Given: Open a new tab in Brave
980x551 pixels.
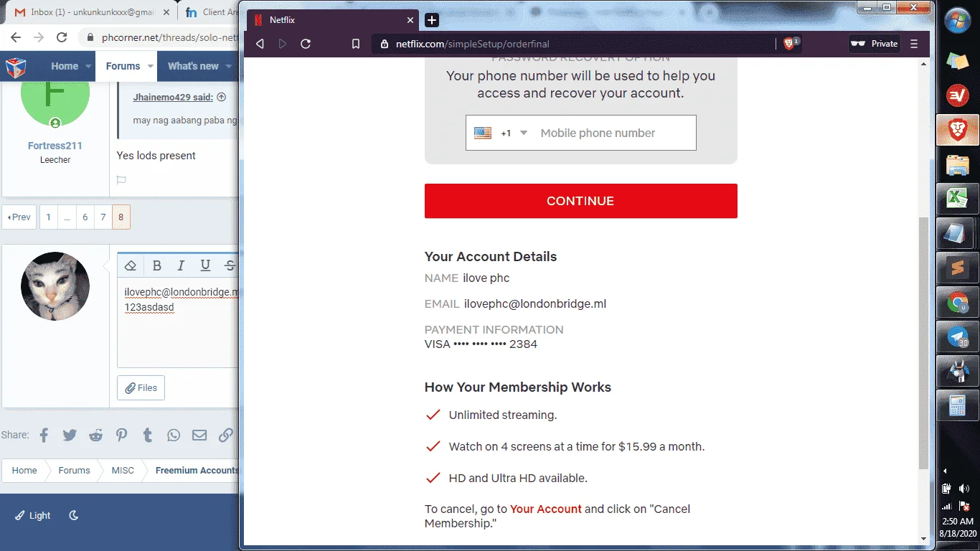Looking at the screenshot, I should pos(432,20).
